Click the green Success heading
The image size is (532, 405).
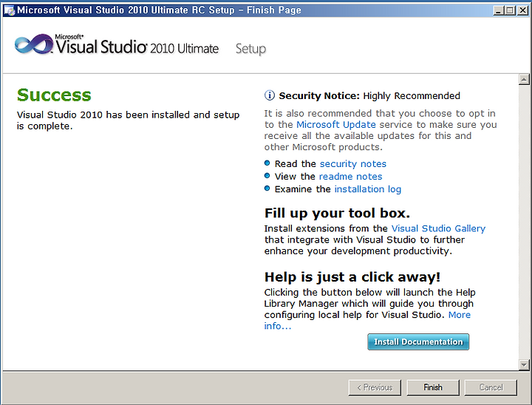pyautogui.click(x=54, y=95)
